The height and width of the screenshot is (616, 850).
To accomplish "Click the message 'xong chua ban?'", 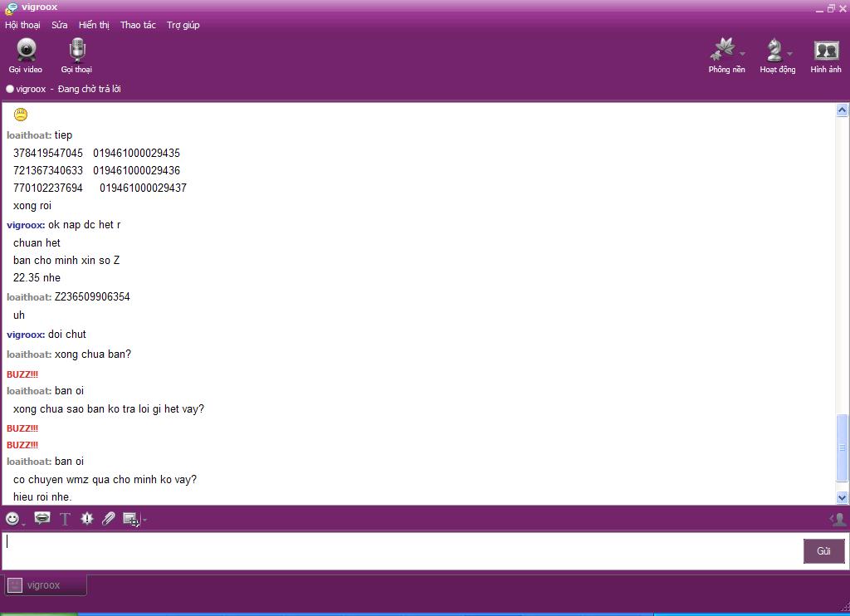I will [x=93, y=354].
